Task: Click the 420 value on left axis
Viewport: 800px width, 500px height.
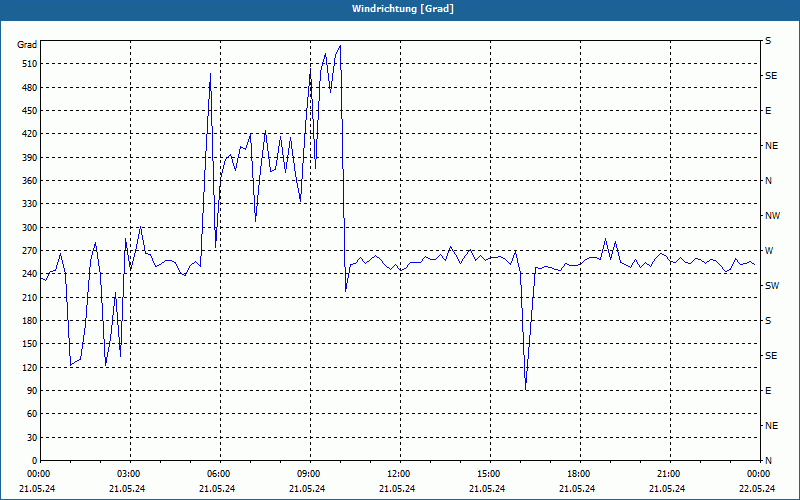Action: pyautogui.click(x=29, y=134)
